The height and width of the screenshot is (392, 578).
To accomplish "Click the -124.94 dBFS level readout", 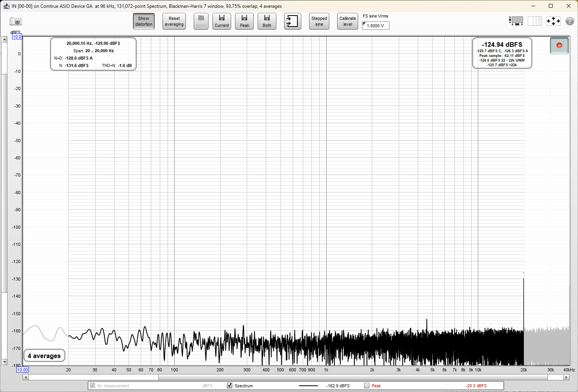I will (x=502, y=44).
